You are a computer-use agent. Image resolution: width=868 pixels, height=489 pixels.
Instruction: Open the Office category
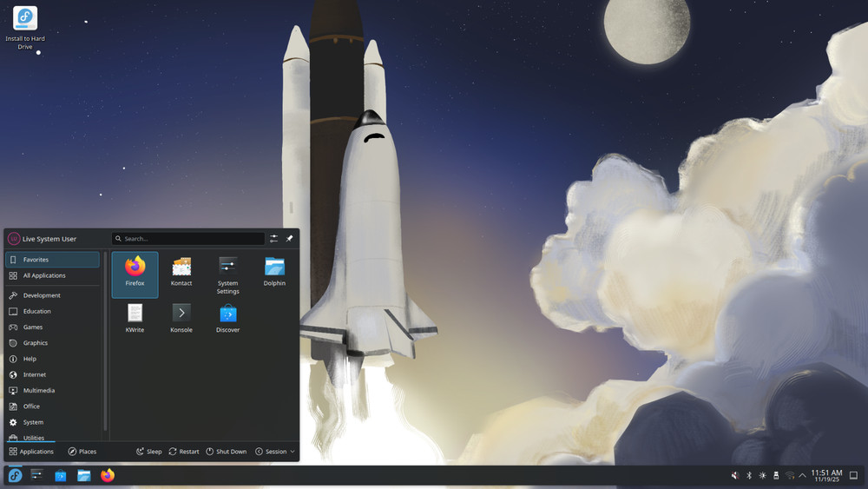(53, 406)
